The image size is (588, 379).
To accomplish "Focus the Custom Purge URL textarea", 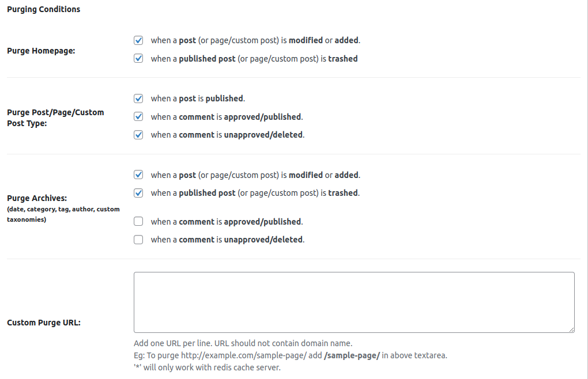I will (x=353, y=302).
